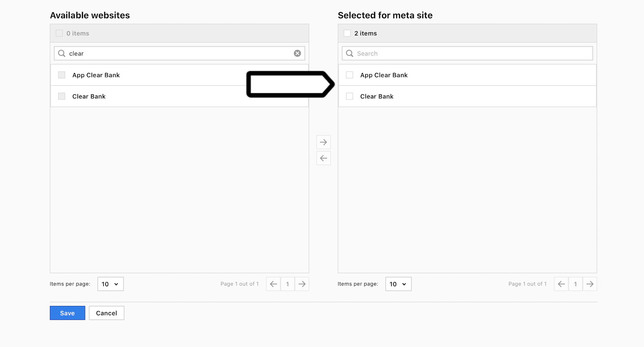644x347 pixels.
Task: Click the 0 items count text
Action: coord(78,34)
